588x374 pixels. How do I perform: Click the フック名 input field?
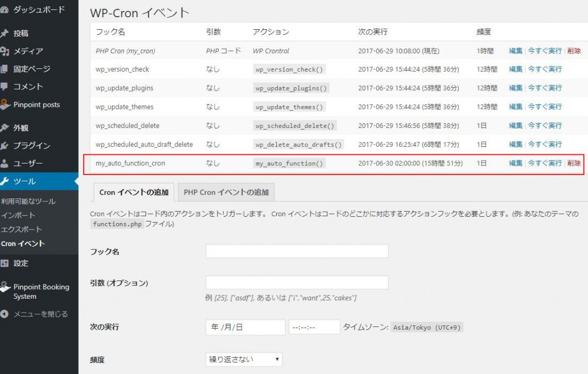pyautogui.click(x=297, y=251)
